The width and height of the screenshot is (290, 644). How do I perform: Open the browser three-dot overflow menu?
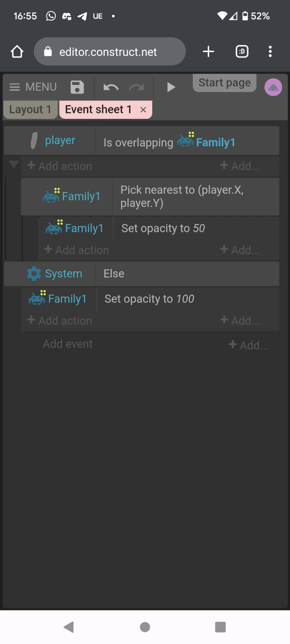270,51
